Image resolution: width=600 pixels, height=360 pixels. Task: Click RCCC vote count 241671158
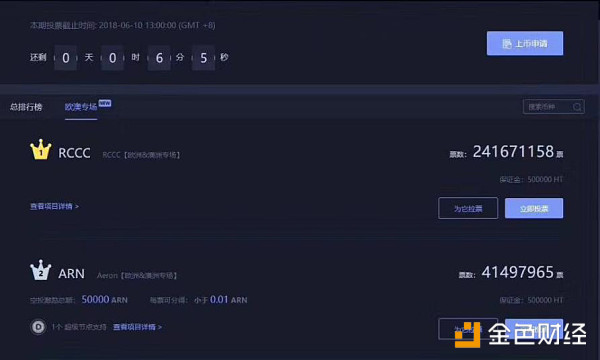[x=513, y=152]
